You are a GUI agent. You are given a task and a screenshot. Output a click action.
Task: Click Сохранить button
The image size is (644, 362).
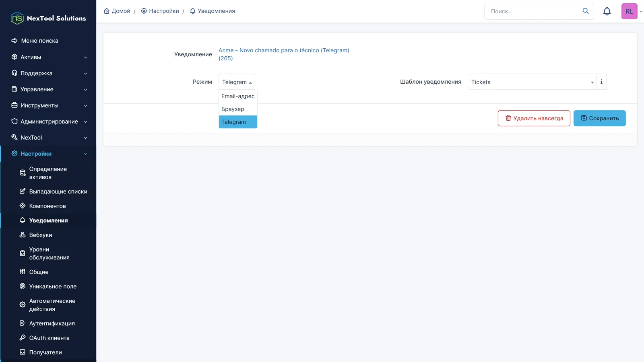[x=599, y=118]
